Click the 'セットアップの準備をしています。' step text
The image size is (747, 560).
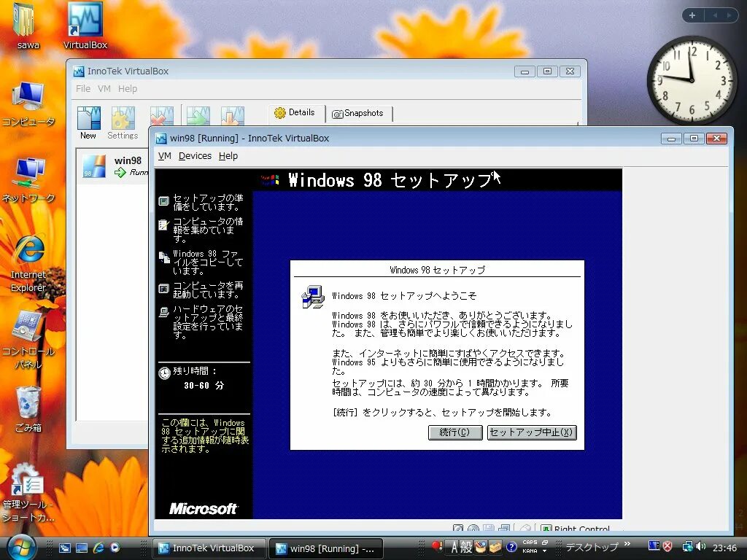208,202
